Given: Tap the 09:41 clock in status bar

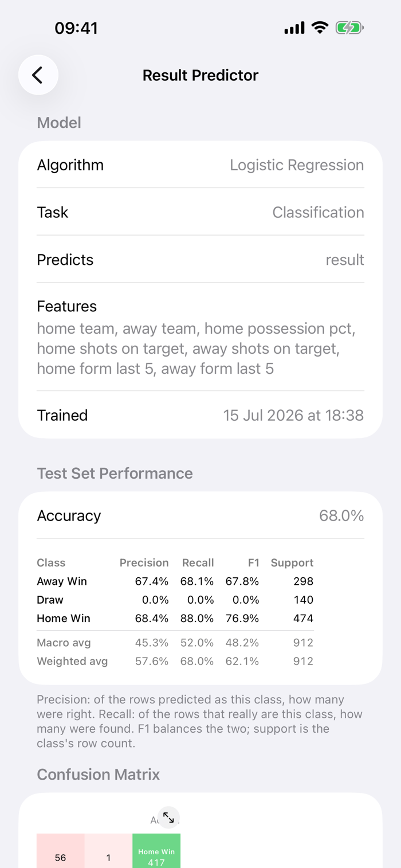Looking at the screenshot, I should point(76,28).
